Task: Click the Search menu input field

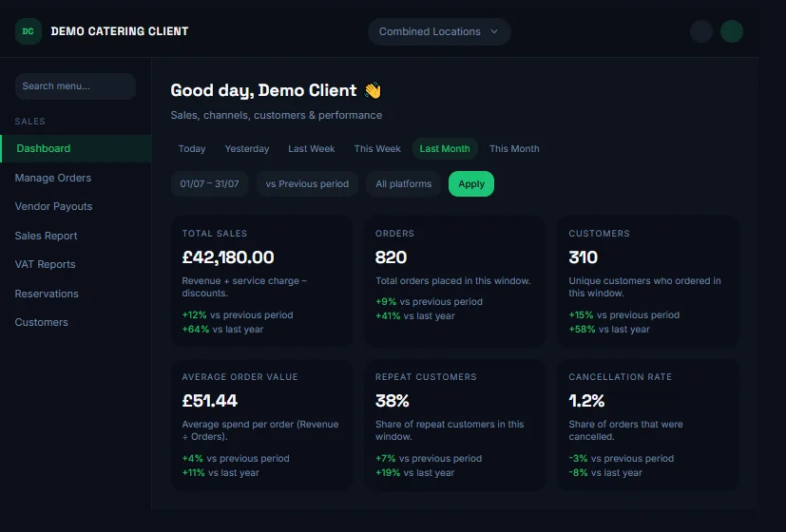Action: coord(76,86)
